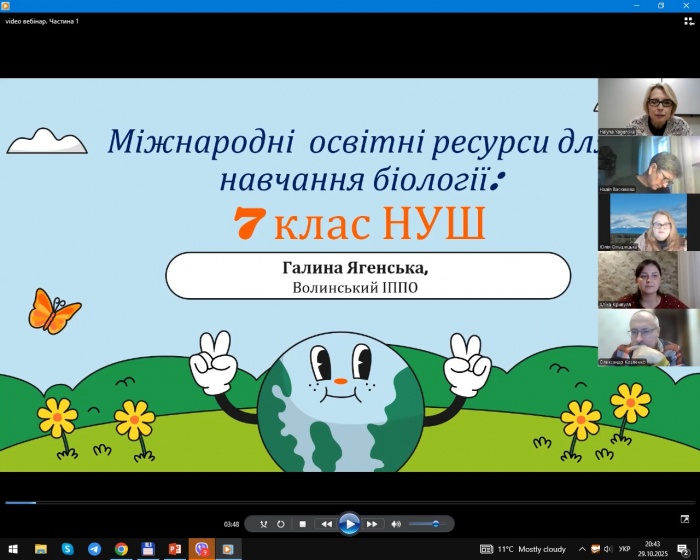Open the notification center in system tray

(682, 549)
